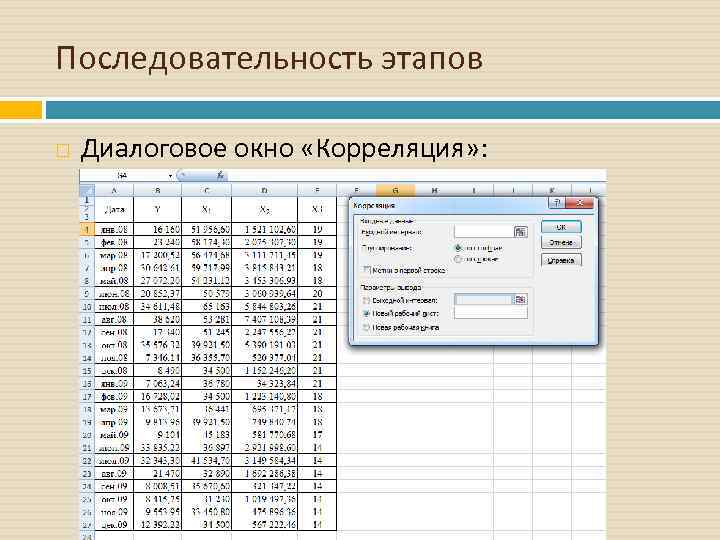Viewport: 720px width, 540px height.
Task: Click cell with value 8 450
Action: (x=158, y=371)
